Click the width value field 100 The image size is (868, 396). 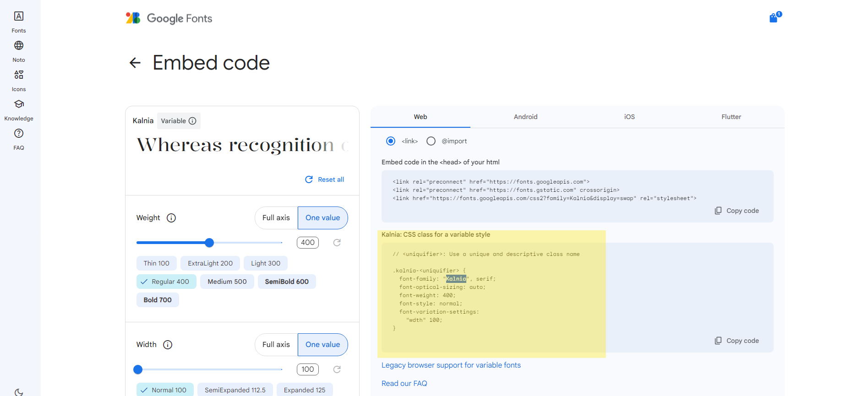[308, 369]
